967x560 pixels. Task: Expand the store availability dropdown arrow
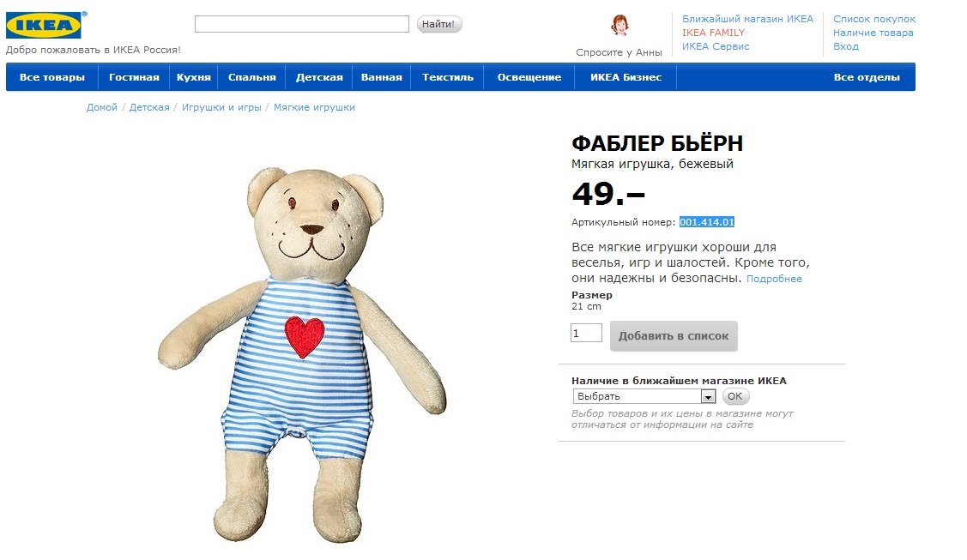pos(708,397)
